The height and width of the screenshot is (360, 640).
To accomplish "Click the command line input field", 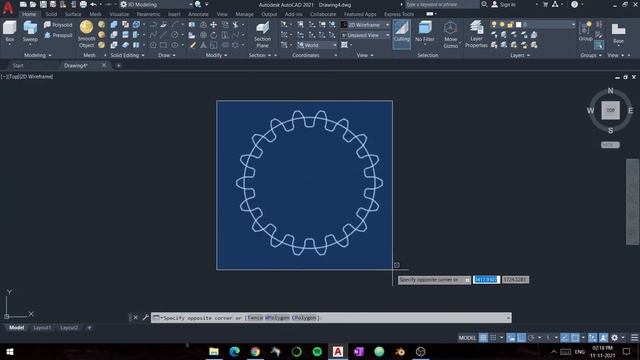I will pyautogui.click(x=331, y=318).
